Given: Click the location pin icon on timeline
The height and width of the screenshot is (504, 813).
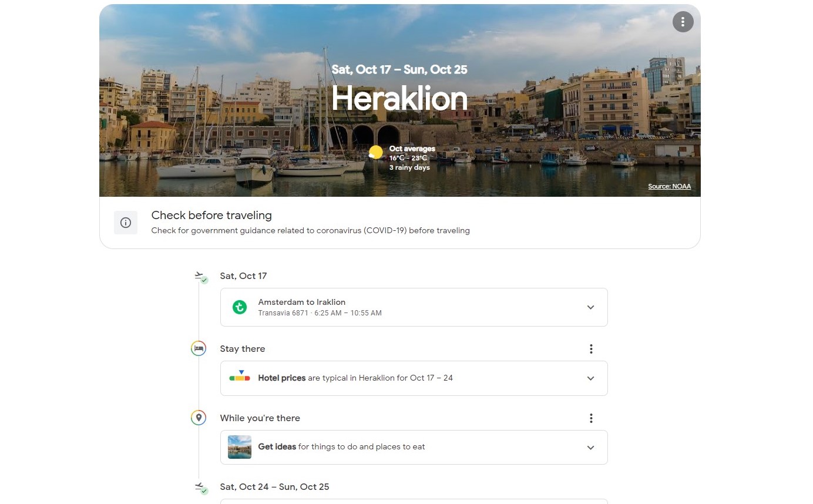Looking at the screenshot, I should (x=199, y=418).
